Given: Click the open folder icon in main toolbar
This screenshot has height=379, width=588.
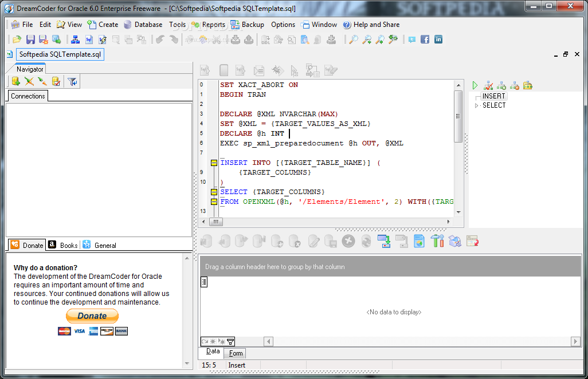Looking at the screenshot, I should pyautogui.click(x=17, y=40).
